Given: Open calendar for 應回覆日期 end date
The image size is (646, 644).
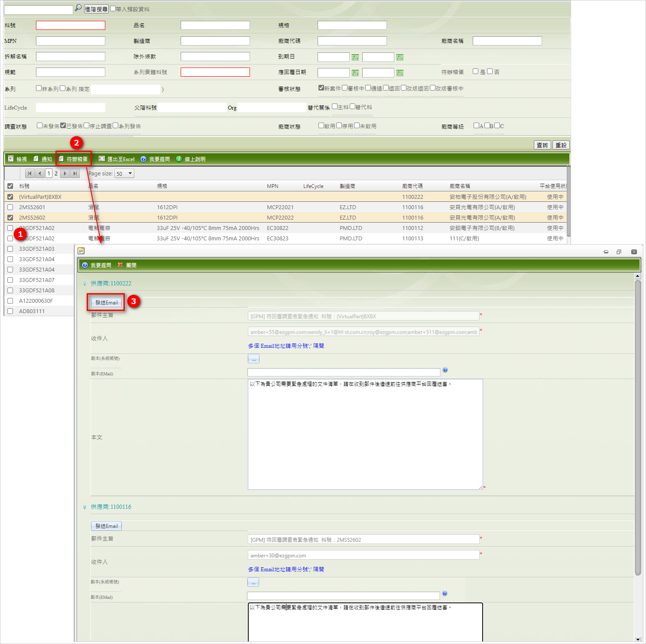Looking at the screenshot, I should pyautogui.click(x=400, y=73).
